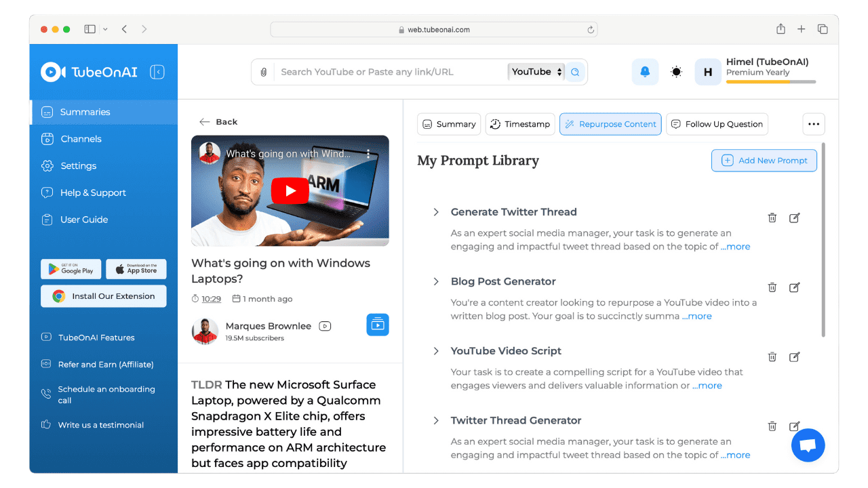Edit the Generate Twitter Thread prompt
The width and height of the screenshot is (868, 488).
[x=795, y=218]
